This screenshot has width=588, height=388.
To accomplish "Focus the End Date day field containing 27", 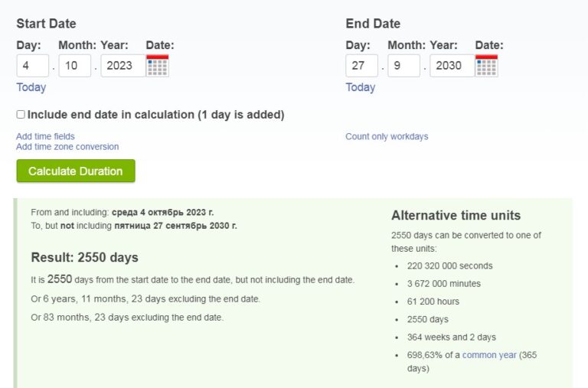I will tap(362, 66).
